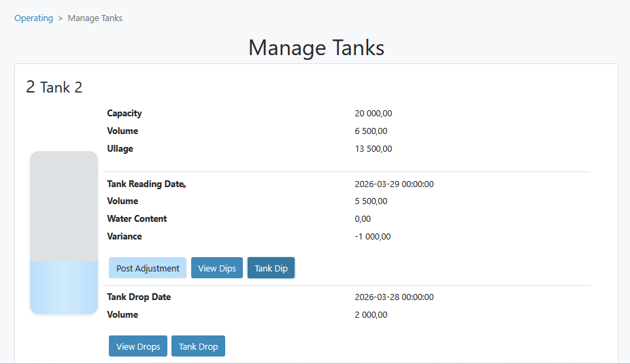Click the Tank Drop button
The width and height of the screenshot is (630, 364).
click(x=198, y=346)
